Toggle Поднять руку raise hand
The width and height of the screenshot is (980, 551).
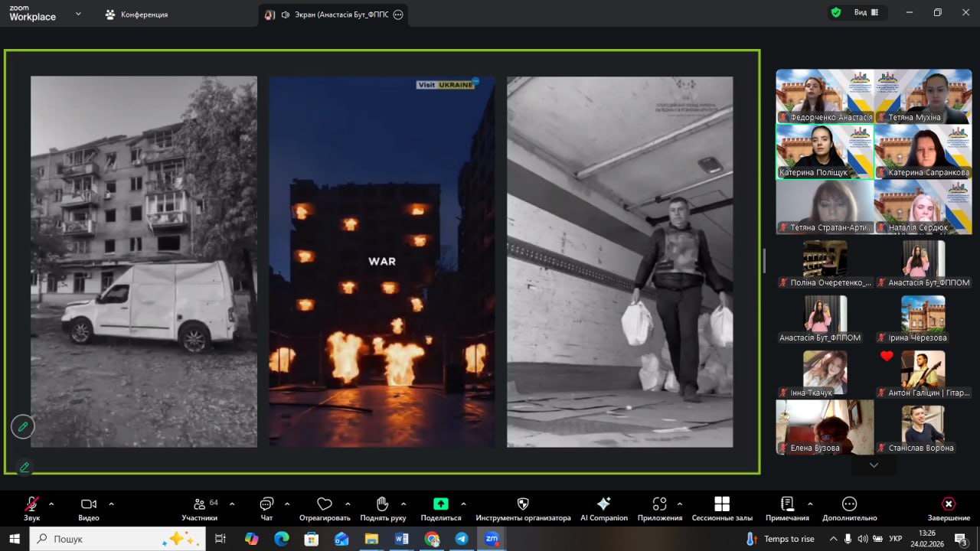pos(383,509)
